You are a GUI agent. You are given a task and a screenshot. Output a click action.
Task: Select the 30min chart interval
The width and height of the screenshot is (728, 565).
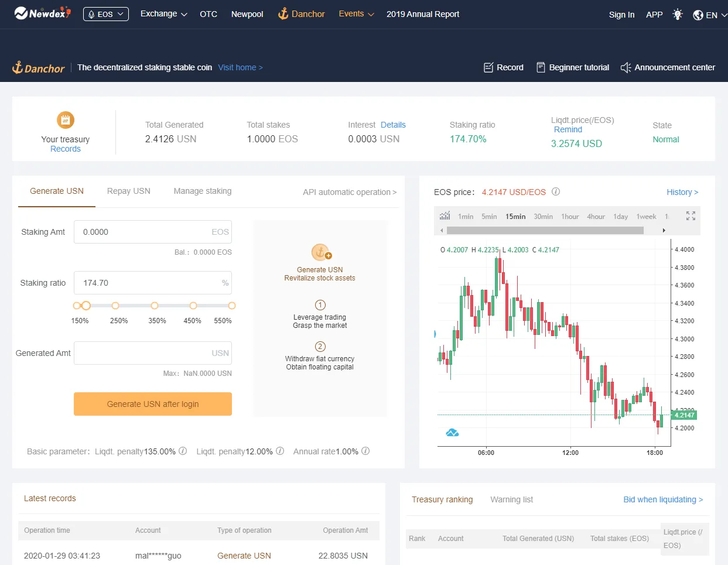click(543, 217)
